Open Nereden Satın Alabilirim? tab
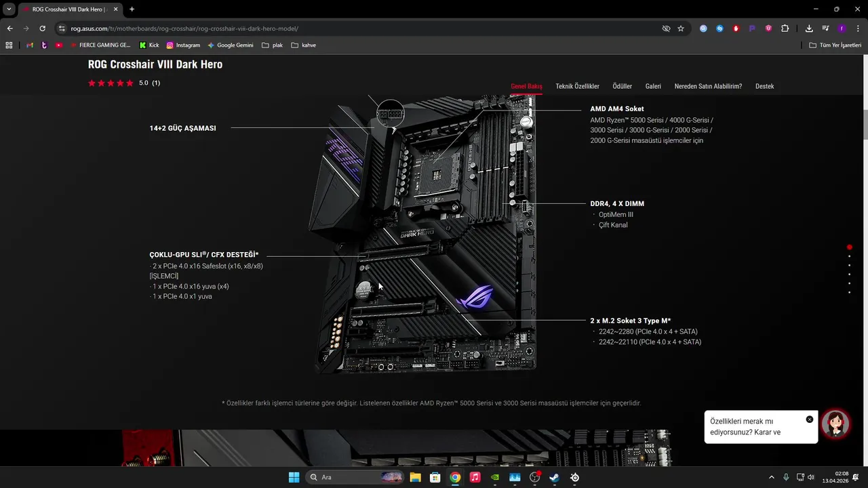 click(708, 86)
